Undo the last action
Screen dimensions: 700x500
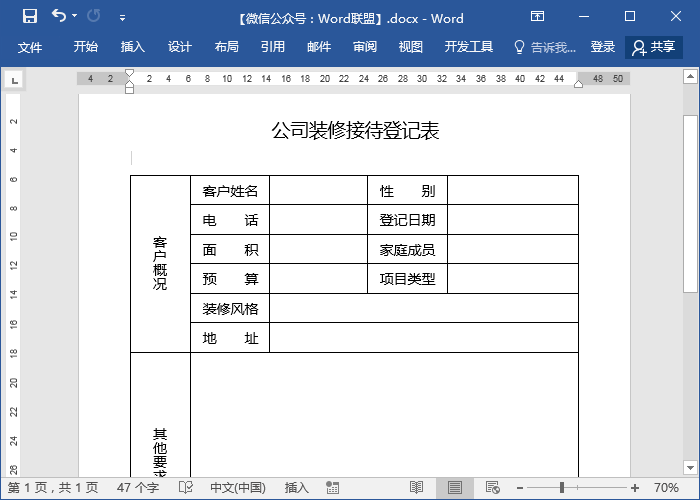tap(59, 16)
